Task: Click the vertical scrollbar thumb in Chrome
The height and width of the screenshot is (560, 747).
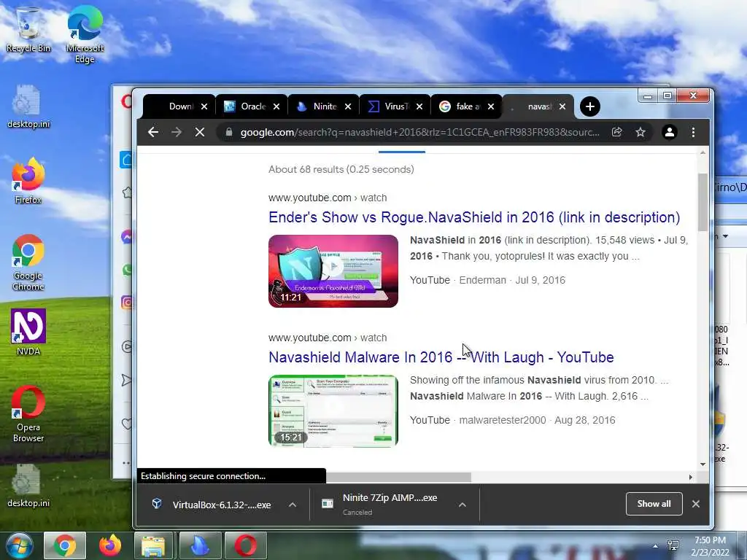Action: coord(703,202)
